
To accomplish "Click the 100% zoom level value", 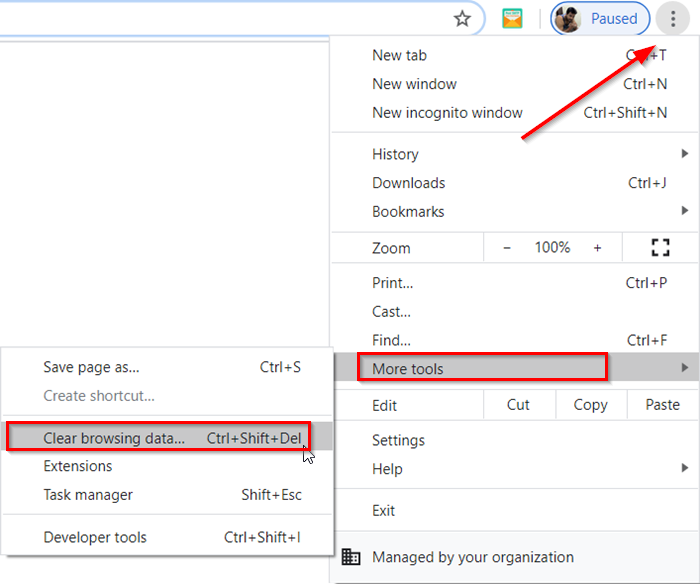I will pyautogui.click(x=552, y=247).
